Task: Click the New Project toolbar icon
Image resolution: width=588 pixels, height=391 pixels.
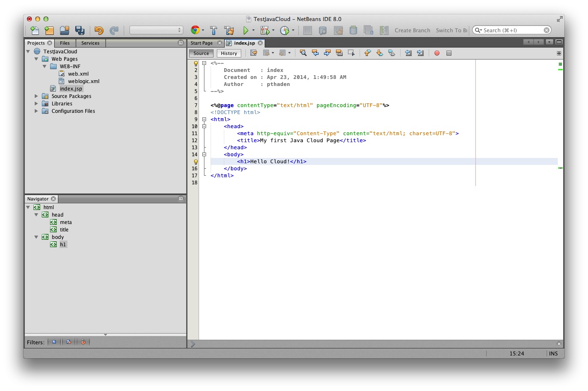Action: tap(49, 30)
